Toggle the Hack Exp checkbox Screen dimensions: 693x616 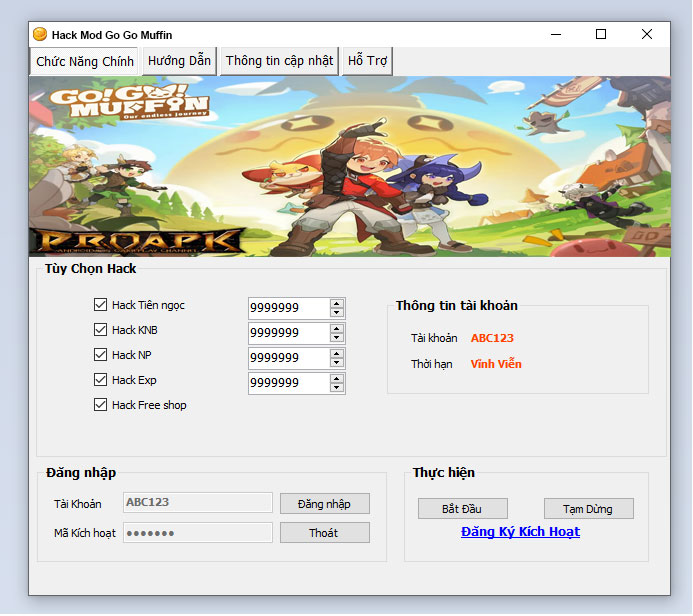tap(100, 380)
